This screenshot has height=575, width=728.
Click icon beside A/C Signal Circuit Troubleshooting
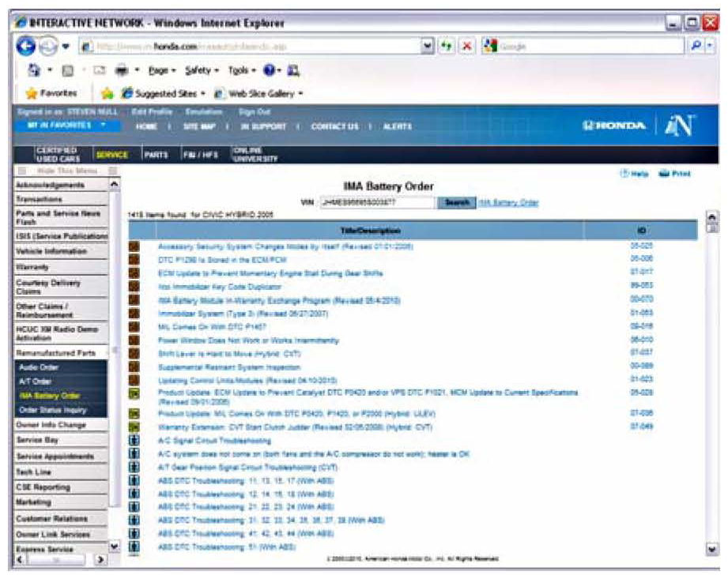click(134, 441)
